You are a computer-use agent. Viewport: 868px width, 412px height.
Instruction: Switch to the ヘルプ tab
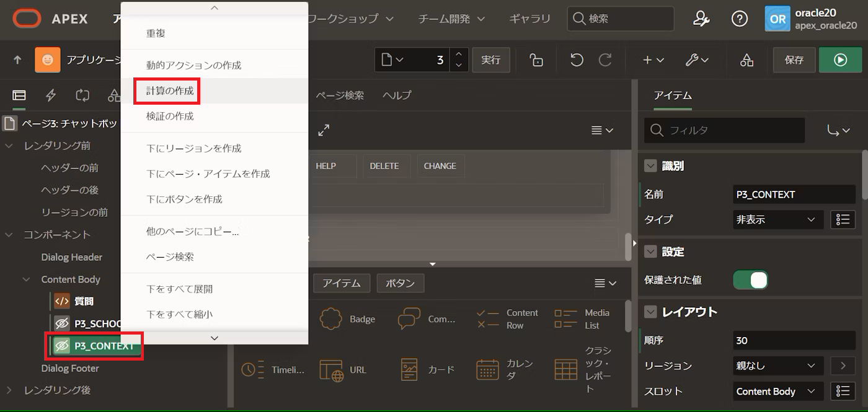pyautogui.click(x=397, y=95)
